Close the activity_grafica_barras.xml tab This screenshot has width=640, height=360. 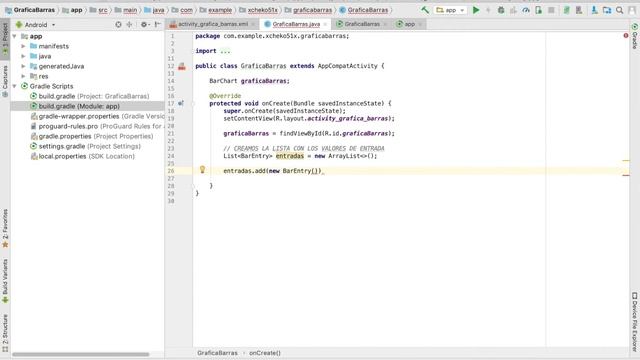(253, 24)
